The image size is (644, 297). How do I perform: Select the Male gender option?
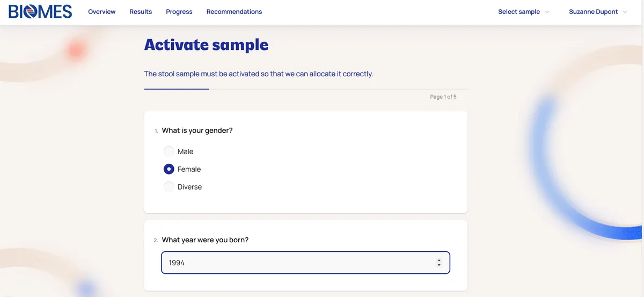click(169, 151)
